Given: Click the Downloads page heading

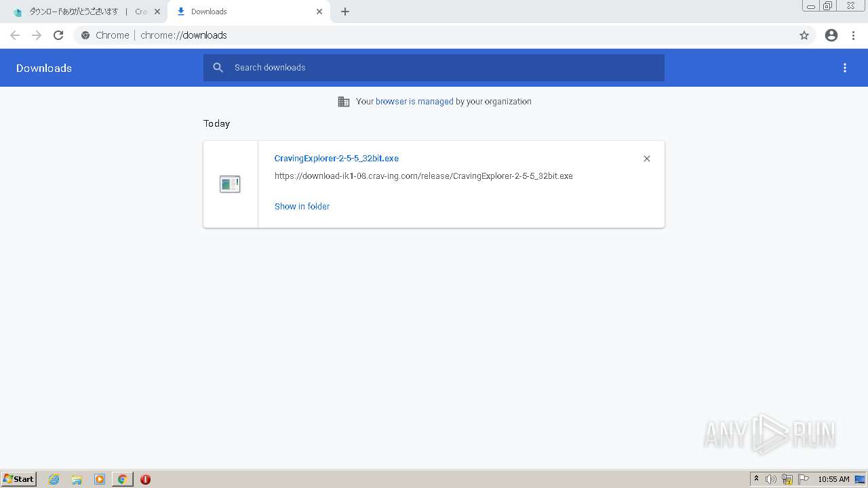Looking at the screenshot, I should pyautogui.click(x=44, y=68).
